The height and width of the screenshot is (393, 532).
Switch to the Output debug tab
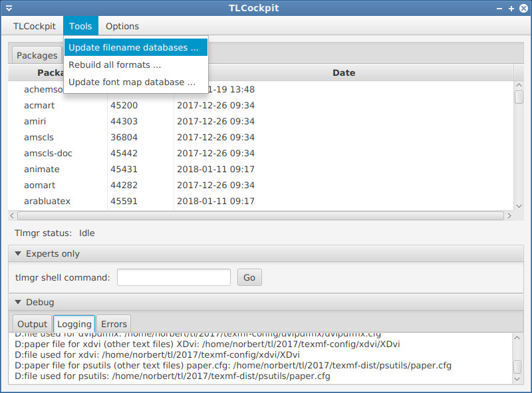(x=32, y=324)
